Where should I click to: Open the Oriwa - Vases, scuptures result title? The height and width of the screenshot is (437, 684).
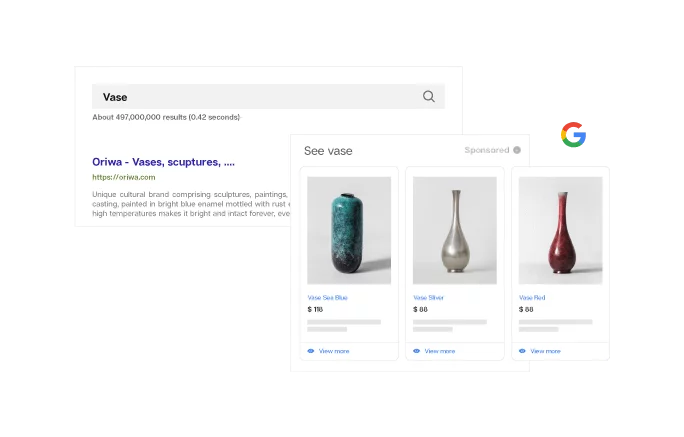164,162
